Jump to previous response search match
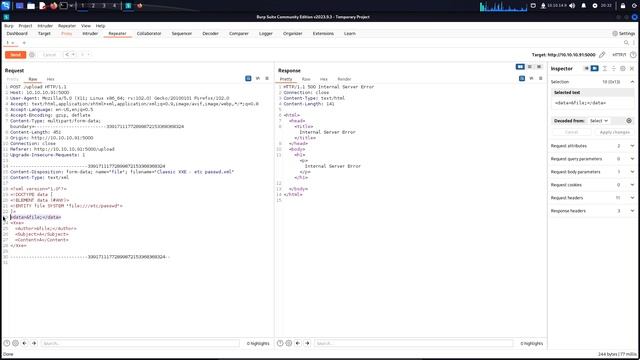Image resolution: width=640 pixels, height=360 pixels. [x=298, y=343]
